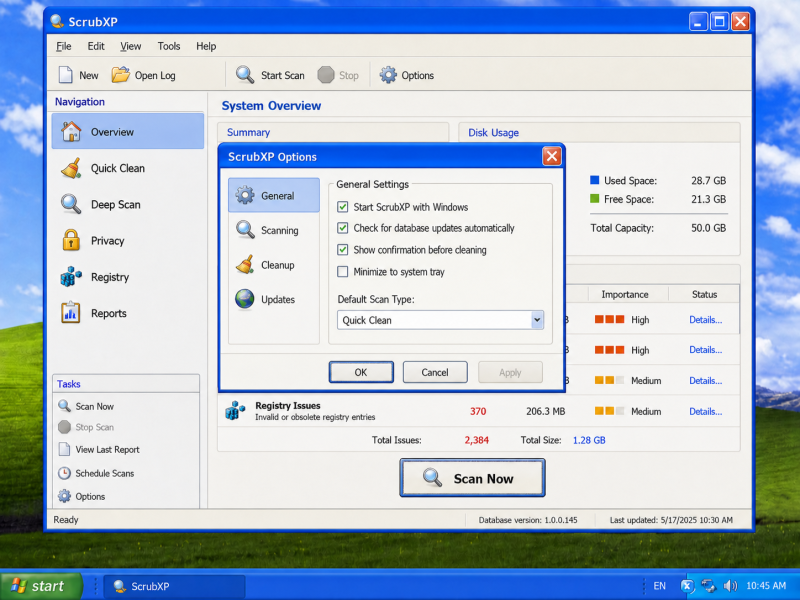Open Details link for Registry Issues row

[706, 411]
